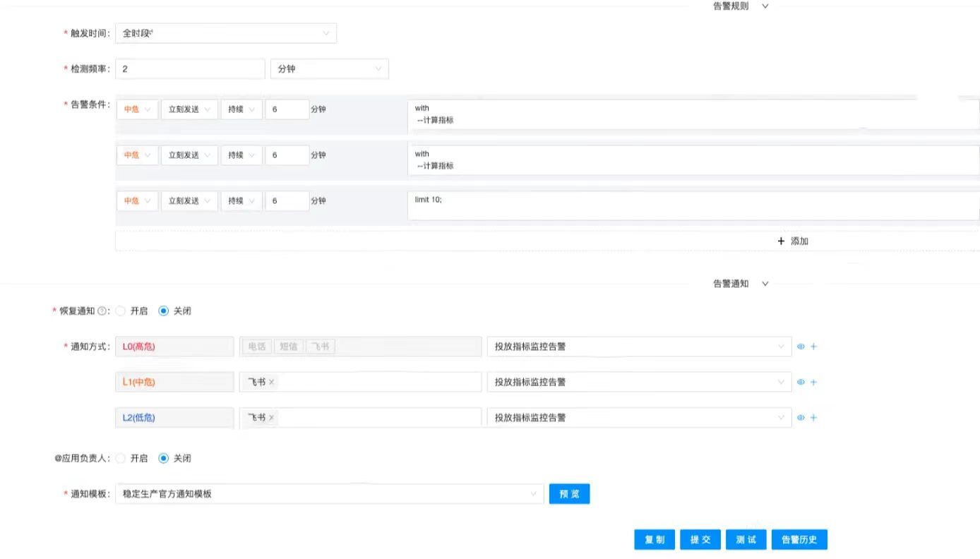Click the 预览 button
This screenshot has height=559, width=980.
pos(569,494)
